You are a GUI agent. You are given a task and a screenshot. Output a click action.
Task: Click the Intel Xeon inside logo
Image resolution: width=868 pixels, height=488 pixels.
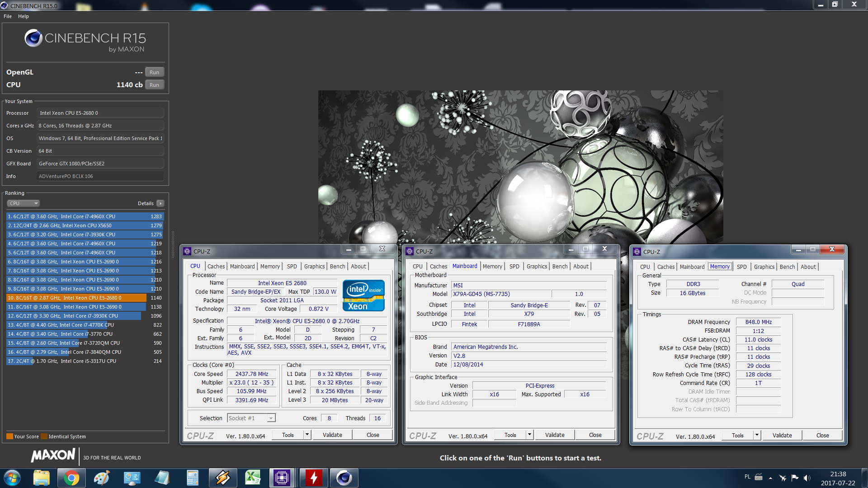click(x=363, y=295)
